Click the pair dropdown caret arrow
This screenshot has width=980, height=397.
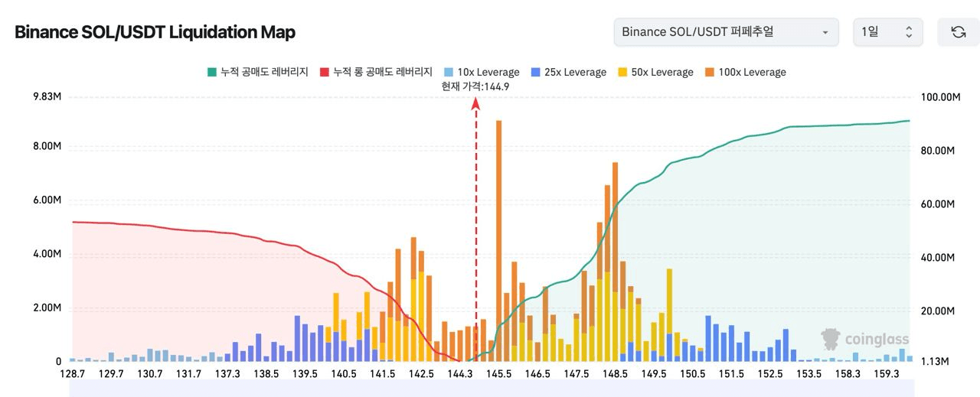[x=825, y=33]
